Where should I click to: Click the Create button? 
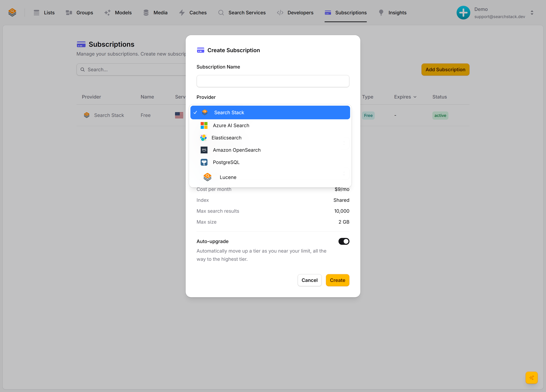(337, 280)
